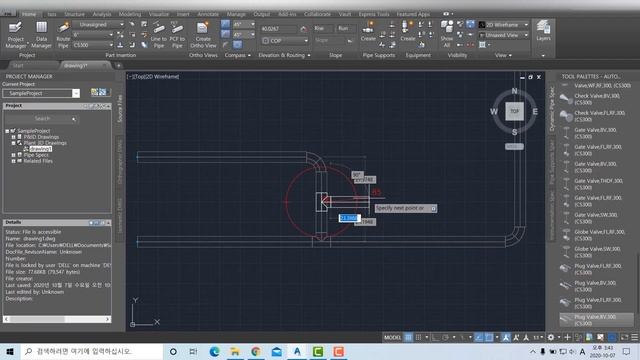Open the Layers panel button
Screen dimensions: 640x360
pos(543,31)
